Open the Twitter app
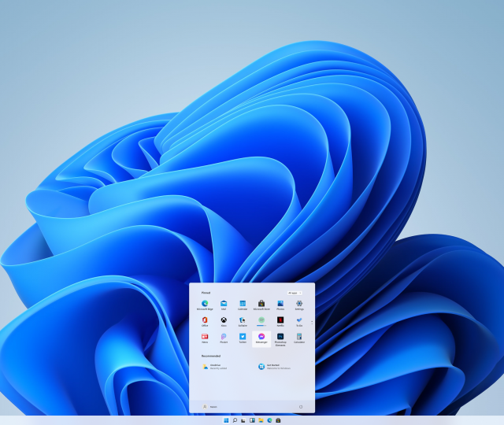 [x=243, y=337]
